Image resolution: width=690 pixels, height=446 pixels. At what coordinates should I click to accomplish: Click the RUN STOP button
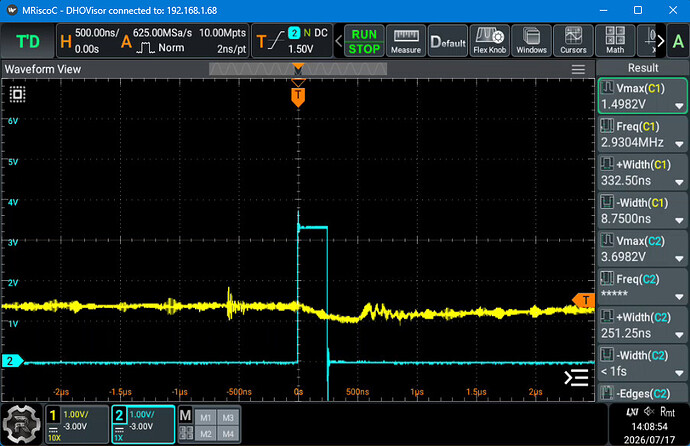click(x=364, y=41)
